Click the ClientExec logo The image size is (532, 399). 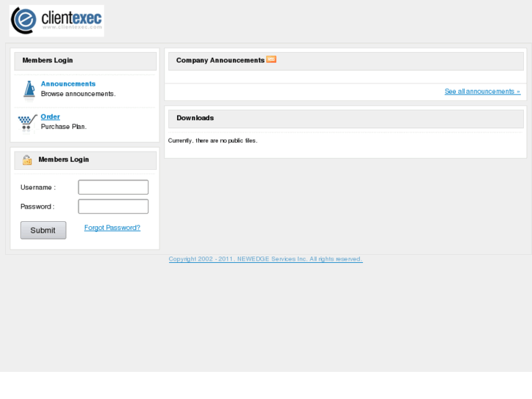coord(56,20)
